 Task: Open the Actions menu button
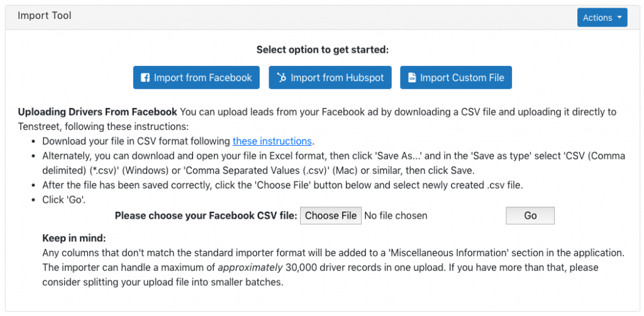coord(602,18)
